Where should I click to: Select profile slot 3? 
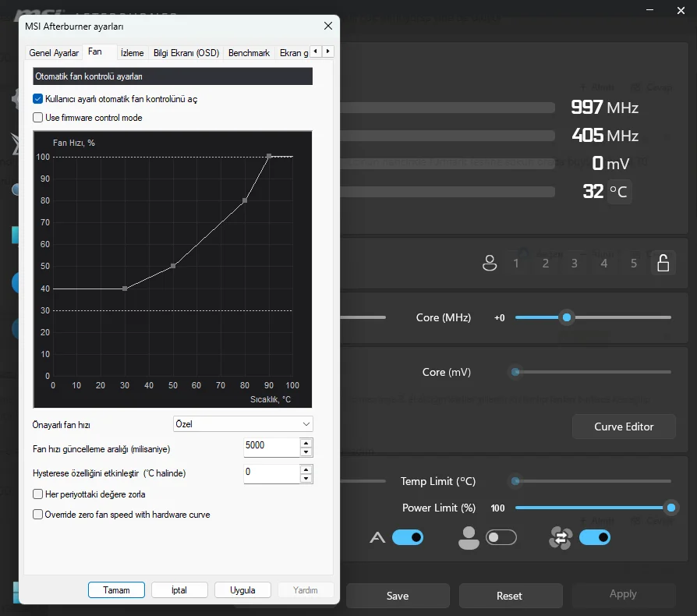pos(575,264)
